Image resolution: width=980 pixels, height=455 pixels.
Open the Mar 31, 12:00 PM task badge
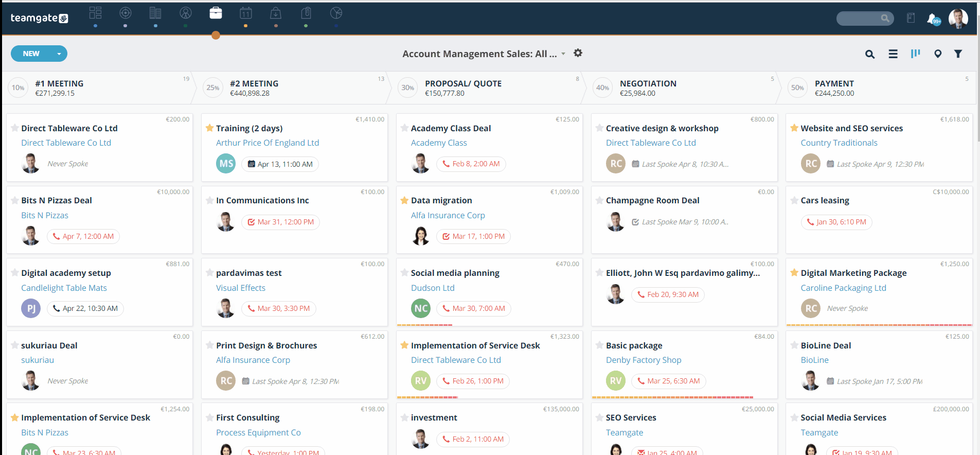(281, 222)
